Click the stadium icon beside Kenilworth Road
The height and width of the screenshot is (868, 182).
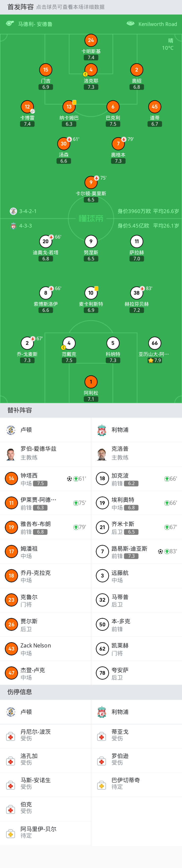coord(130,24)
